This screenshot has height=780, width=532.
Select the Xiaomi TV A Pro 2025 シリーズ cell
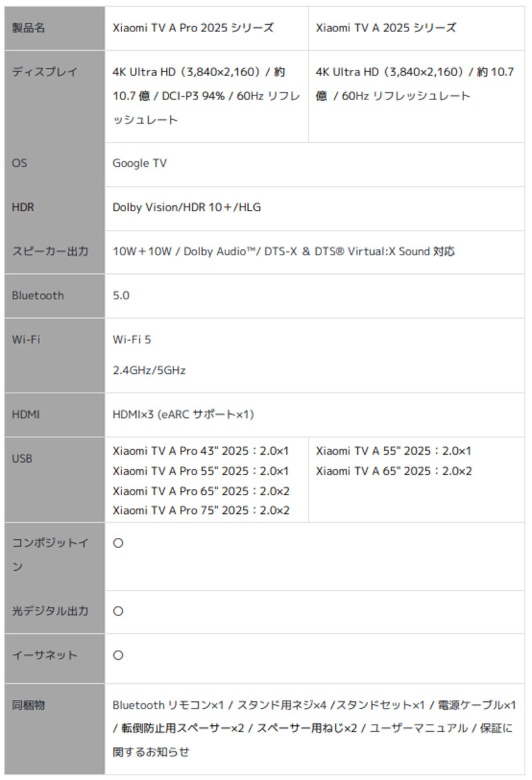(x=193, y=28)
